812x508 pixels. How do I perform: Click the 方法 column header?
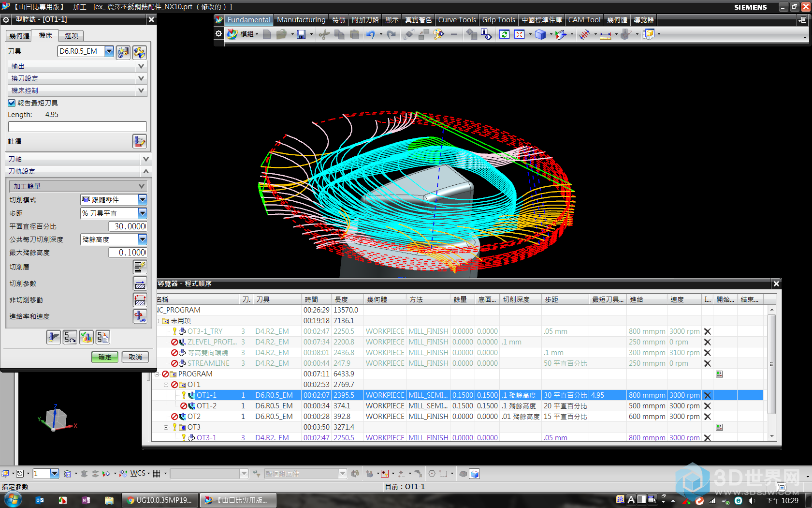point(428,299)
